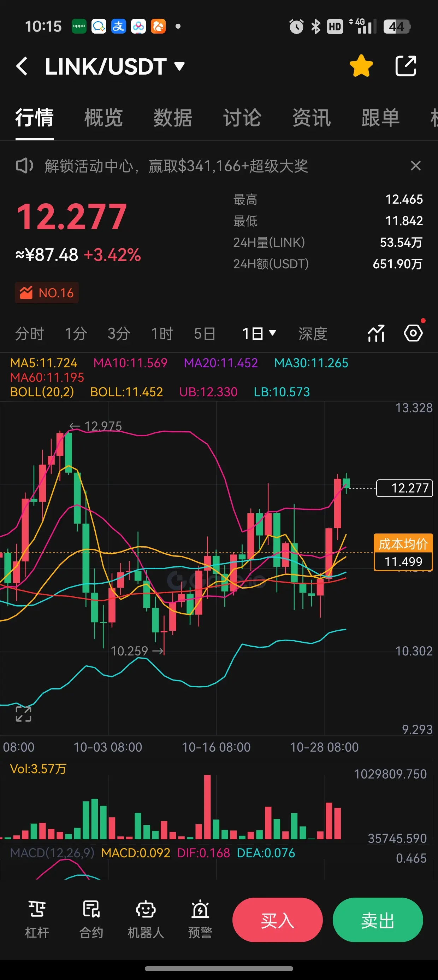438x980 pixels.
Task: Tap the MA20:11.452 indicator label
Action: pyautogui.click(x=221, y=363)
